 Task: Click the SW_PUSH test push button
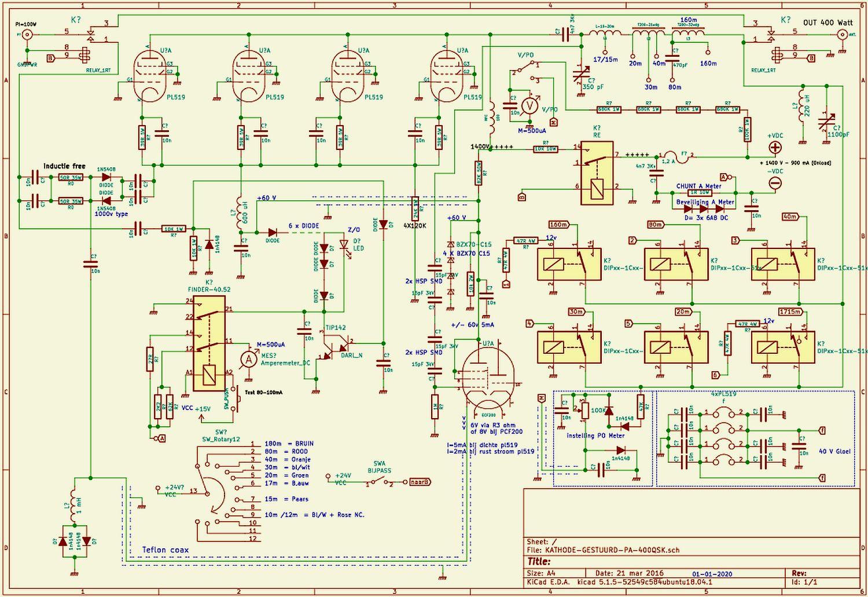point(234,400)
